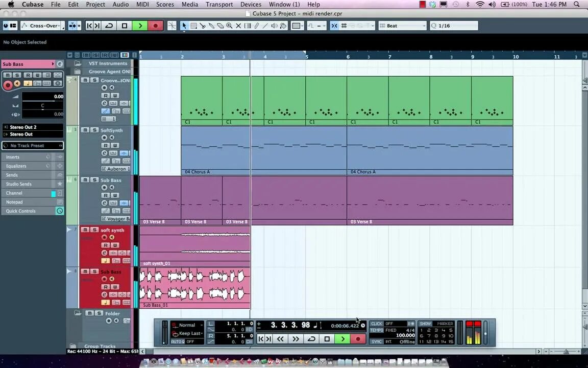Open the MIDI menu
Viewport: 588px width, 368px height.
142,5
